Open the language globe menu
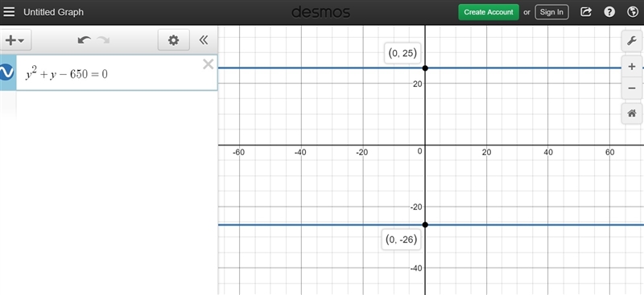 633,12
